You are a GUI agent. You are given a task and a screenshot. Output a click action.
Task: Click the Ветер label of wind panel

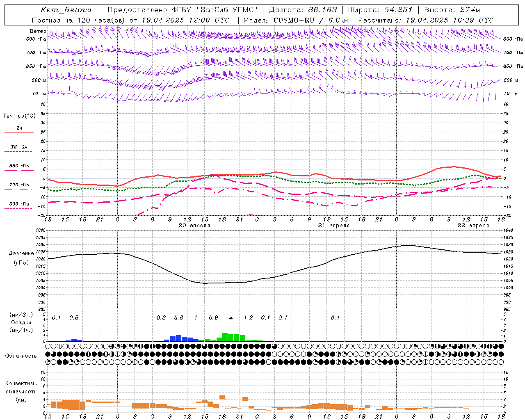[x=38, y=31]
